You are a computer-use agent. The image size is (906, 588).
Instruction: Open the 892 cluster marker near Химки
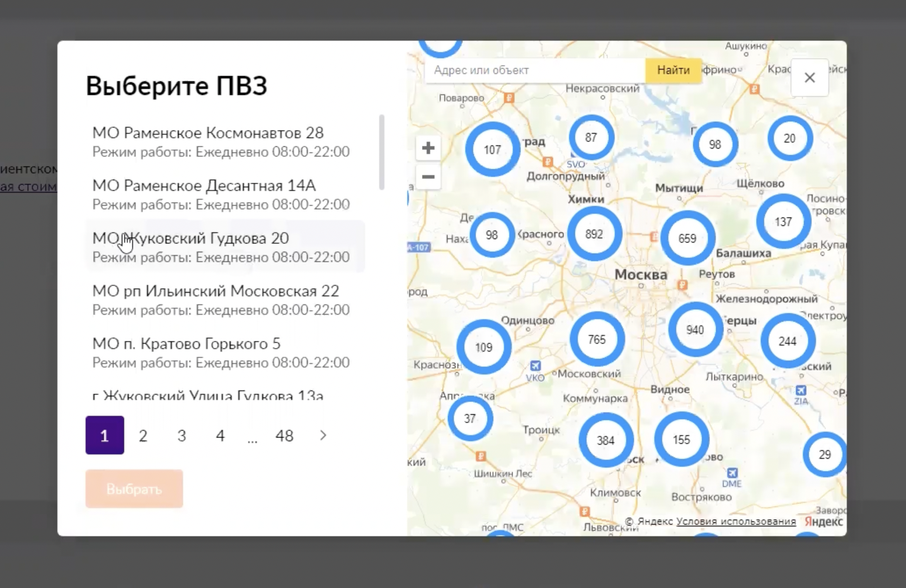point(594,234)
